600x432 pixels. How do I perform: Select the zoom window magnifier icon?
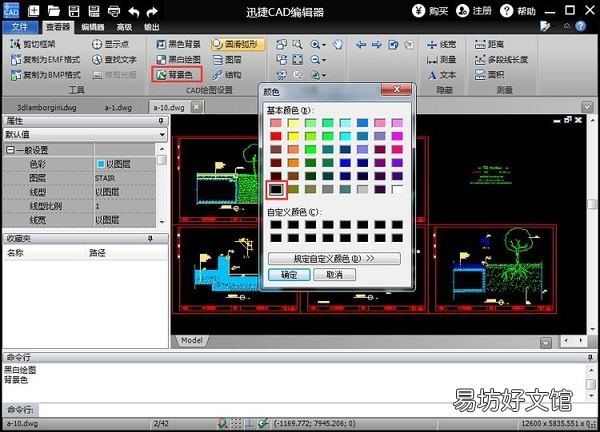[297, 44]
